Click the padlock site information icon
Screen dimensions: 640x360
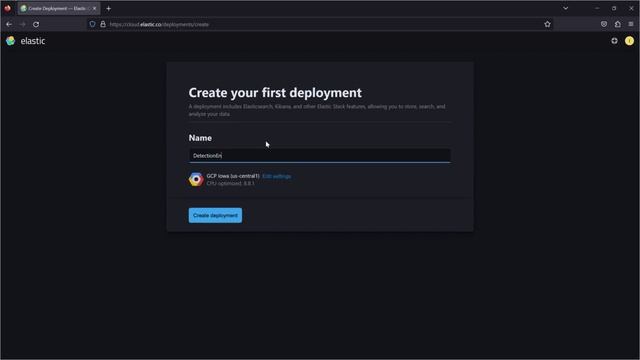pyautogui.click(x=103, y=24)
